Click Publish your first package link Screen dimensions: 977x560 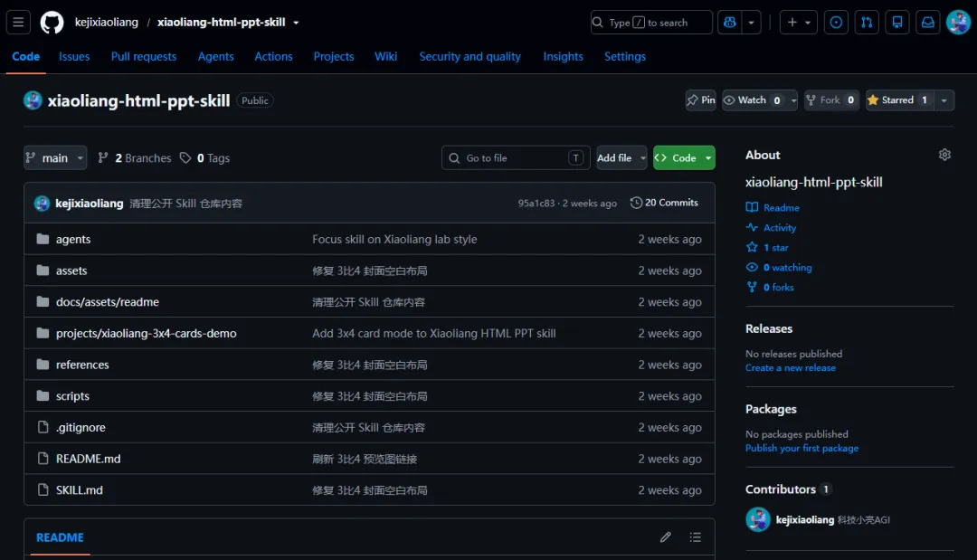tap(802, 448)
